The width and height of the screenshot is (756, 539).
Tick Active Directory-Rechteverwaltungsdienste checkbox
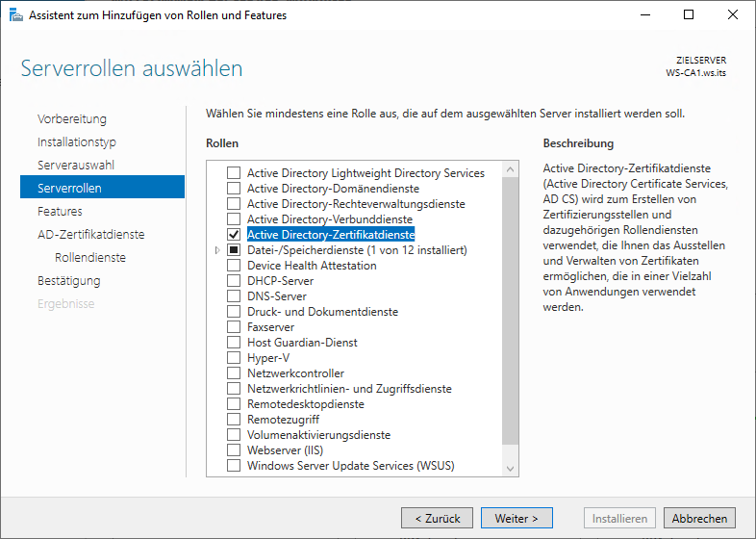coord(234,204)
